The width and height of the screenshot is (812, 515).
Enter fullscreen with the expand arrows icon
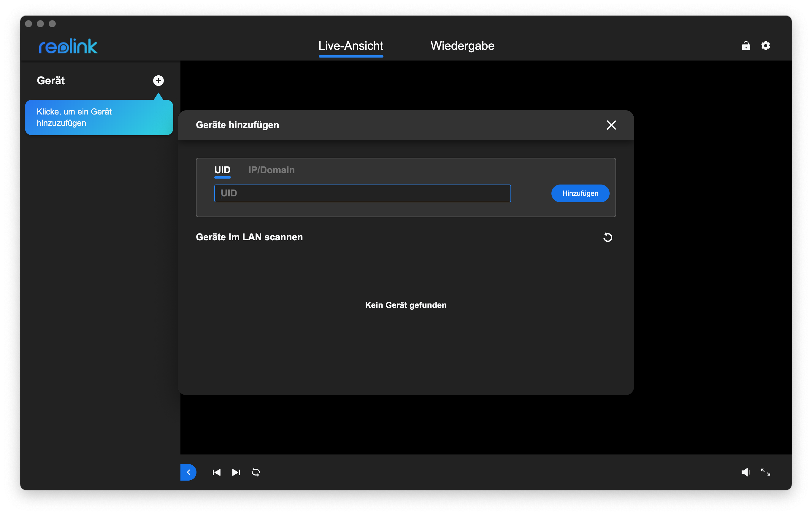(765, 472)
